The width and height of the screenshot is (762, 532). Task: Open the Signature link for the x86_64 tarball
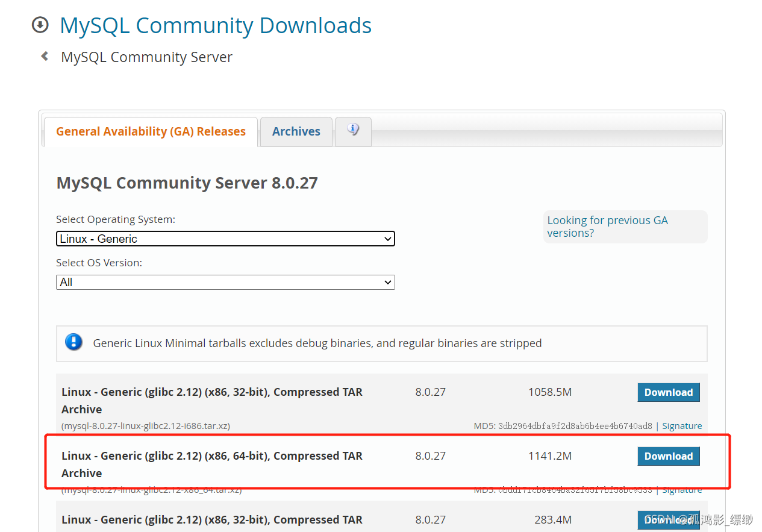click(682, 489)
